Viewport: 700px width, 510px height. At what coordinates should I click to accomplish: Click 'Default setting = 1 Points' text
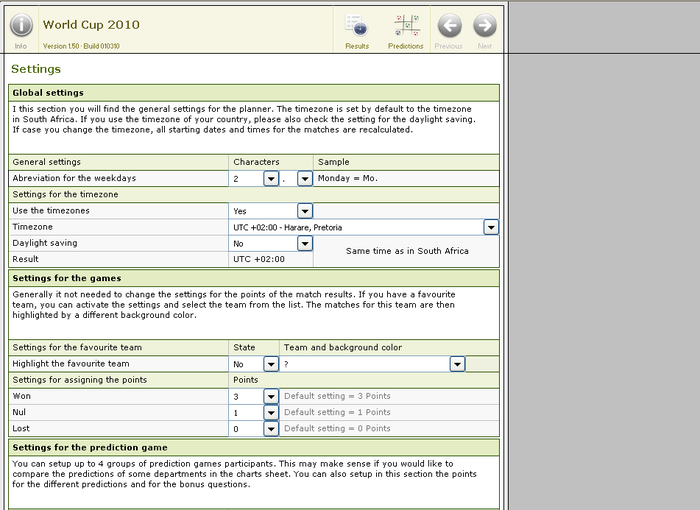pos(337,412)
